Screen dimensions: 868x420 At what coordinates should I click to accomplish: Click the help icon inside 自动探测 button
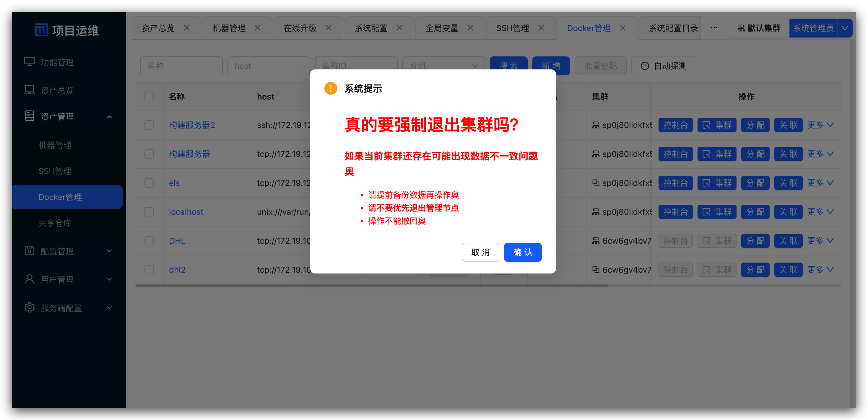(645, 66)
